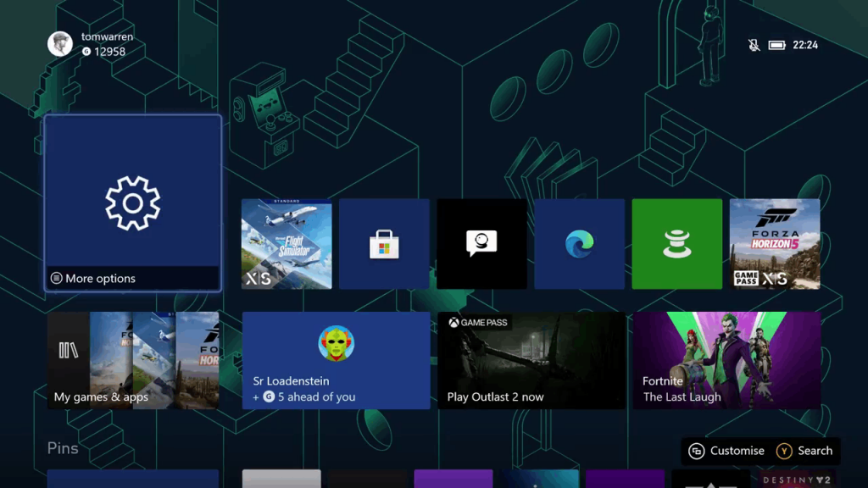This screenshot has height=488, width=868.
Task: Click gamerscore 12958 text
Action: click(109, 52)
